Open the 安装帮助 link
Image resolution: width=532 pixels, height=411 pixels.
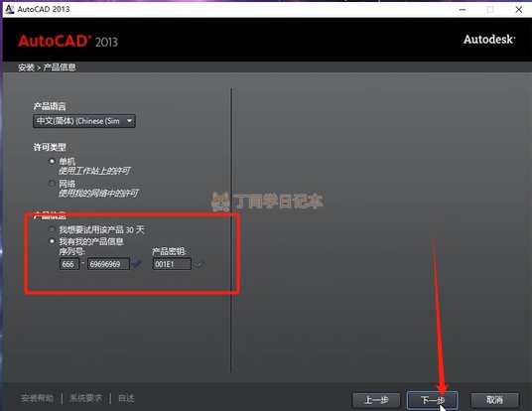(38, 398)
